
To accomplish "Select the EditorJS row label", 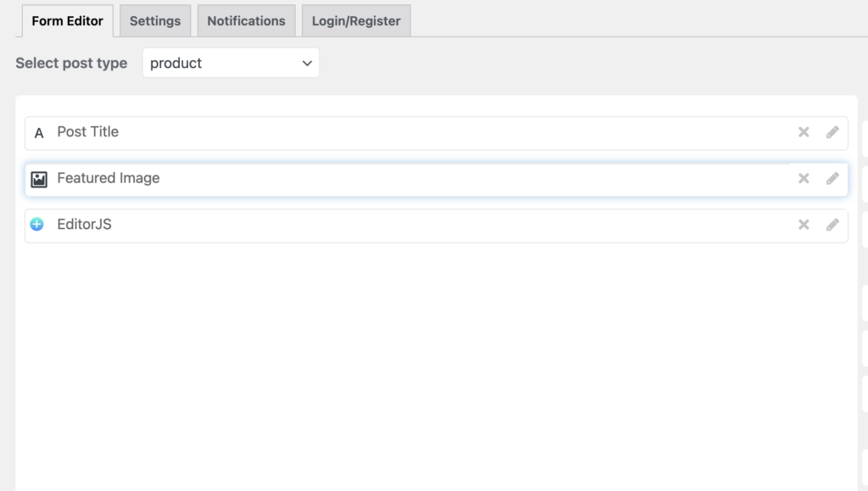I will [84, 225].
